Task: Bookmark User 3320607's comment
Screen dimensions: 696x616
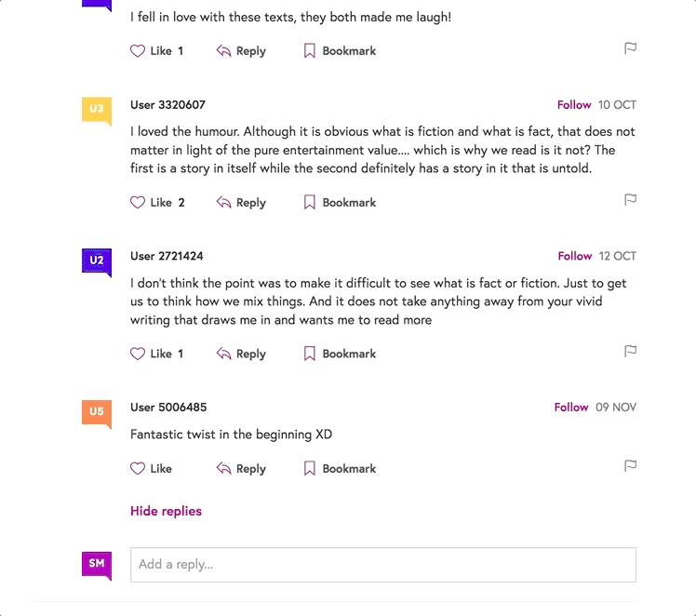Action: click(340, 203)
